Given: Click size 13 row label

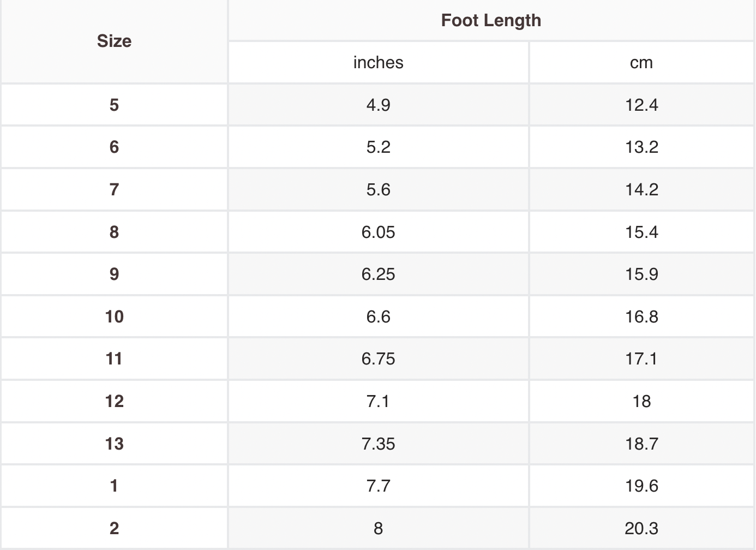Looking at the screenshot, I should [x=114, y=444].
